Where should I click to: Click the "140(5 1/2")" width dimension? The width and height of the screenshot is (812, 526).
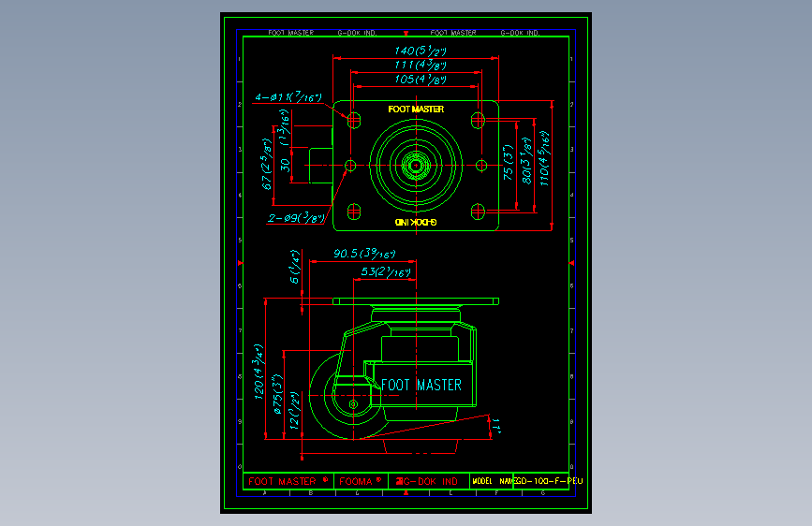420,51
